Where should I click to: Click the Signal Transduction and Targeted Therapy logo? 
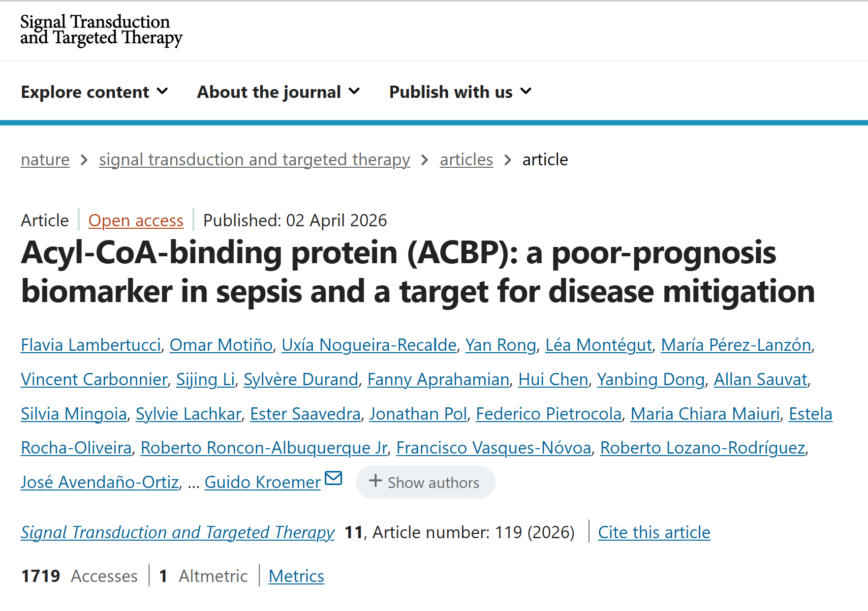pyautogui.click(x=101, y=30)
